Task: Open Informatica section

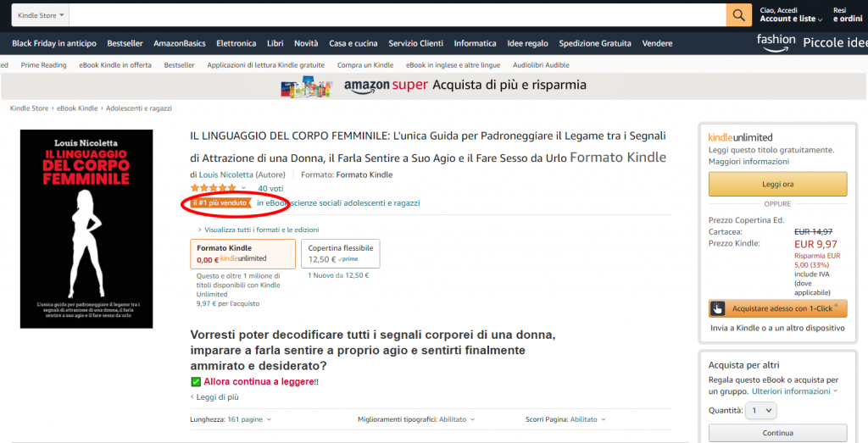Action: coord(475,43)
